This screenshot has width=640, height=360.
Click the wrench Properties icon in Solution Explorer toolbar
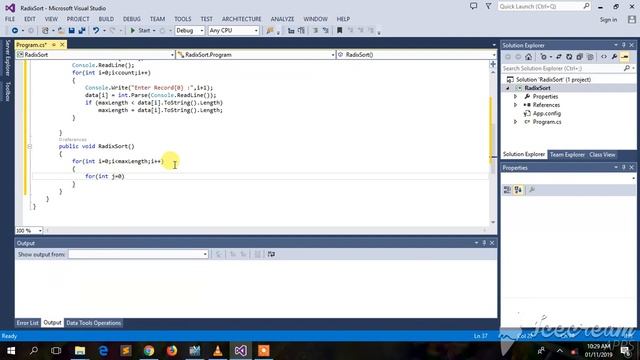coord(614,57)
